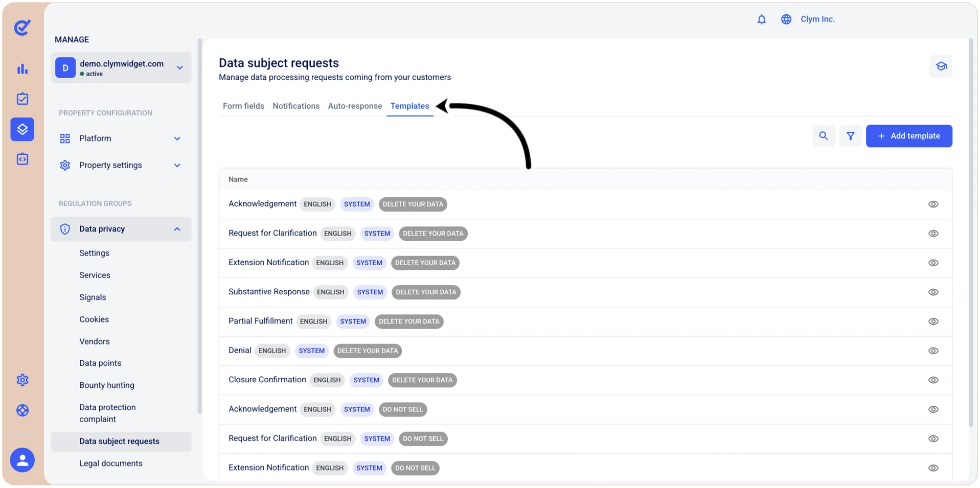The height and width of the screenshot is (488, 980).
Task: Click eye icon for Substantive Response
Action: (x=933, y=292)
